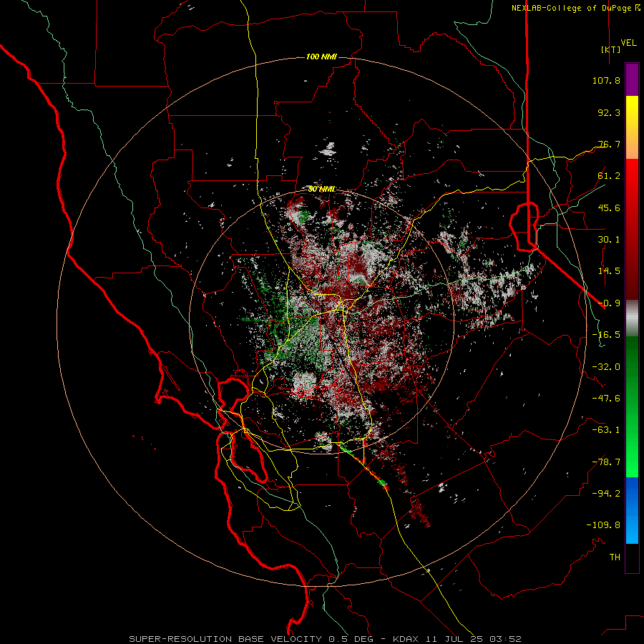Select the 76.7 legend value
The width and height of the screenshot is (644, 644).
pos(609,144)
